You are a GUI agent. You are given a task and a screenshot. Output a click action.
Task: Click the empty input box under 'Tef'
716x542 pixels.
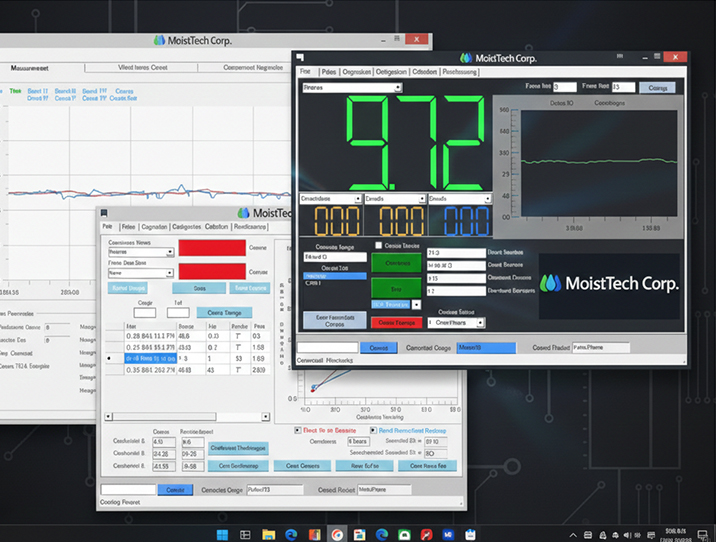tap(178, 313)
